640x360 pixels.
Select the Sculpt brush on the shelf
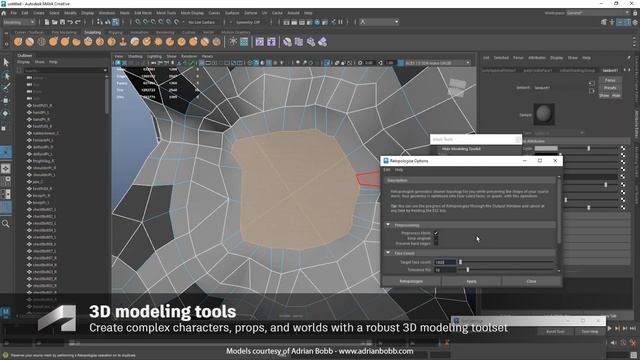[18, 42]
